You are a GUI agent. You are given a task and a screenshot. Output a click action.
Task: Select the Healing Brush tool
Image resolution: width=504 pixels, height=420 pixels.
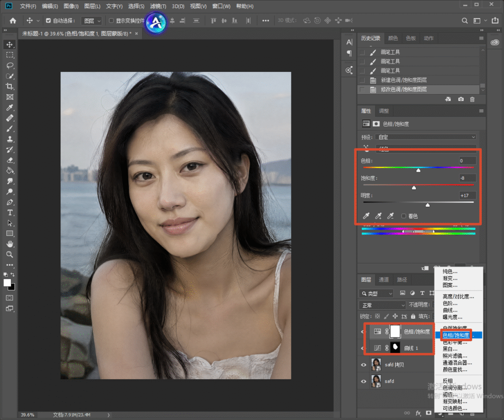pos(10,118)
